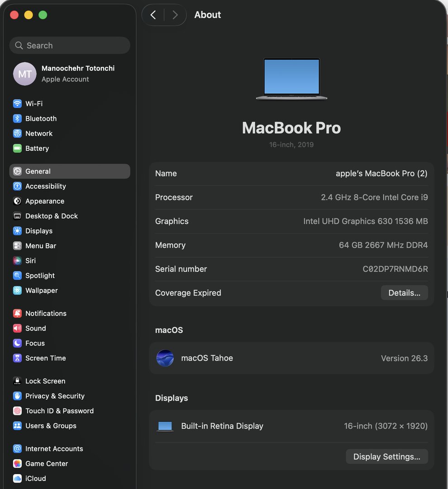Click display resolution 16-inch (3072 × 1920)
This screenshot has width=448, height=489.
click(x=386, y=426)
